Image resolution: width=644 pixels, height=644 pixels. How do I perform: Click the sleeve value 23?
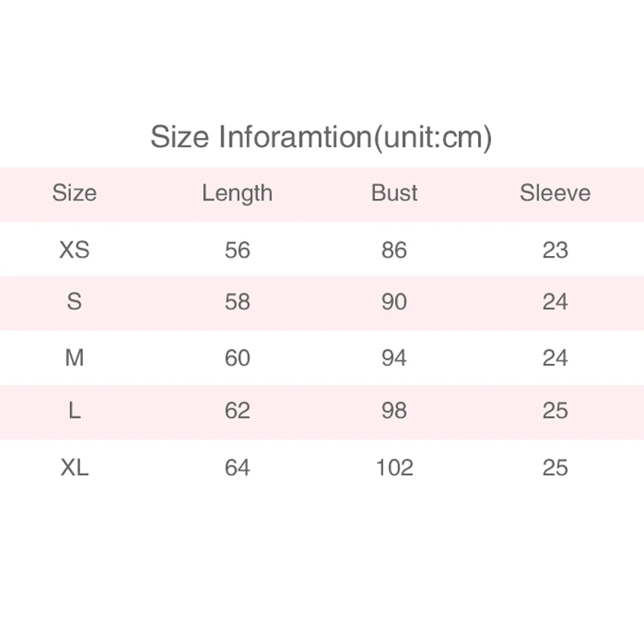(555, 250)
